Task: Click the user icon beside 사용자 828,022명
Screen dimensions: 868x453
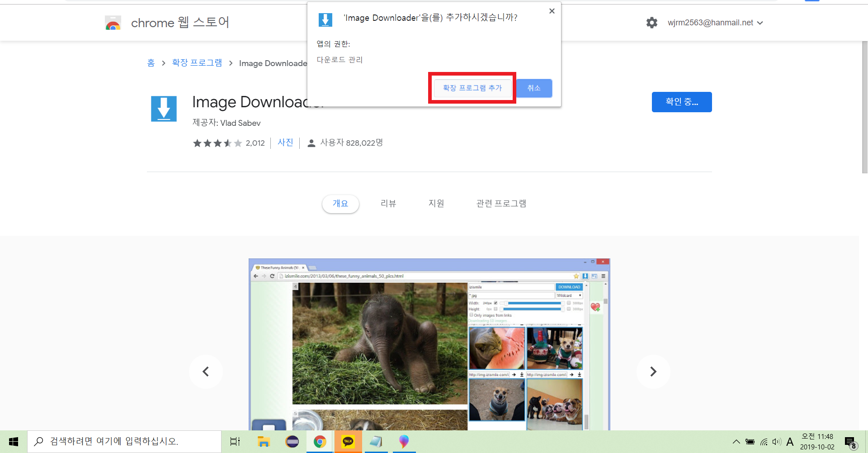Action: pos(311,143)
